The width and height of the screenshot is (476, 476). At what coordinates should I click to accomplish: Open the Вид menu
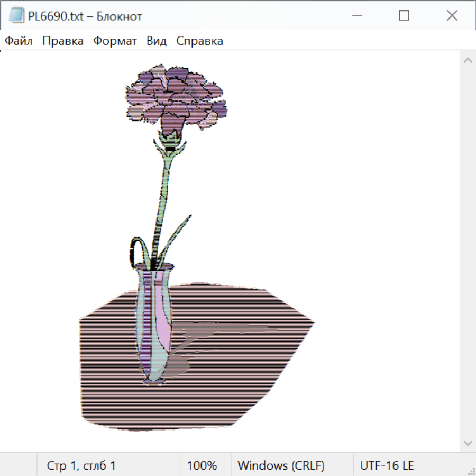tap(157, 41)
